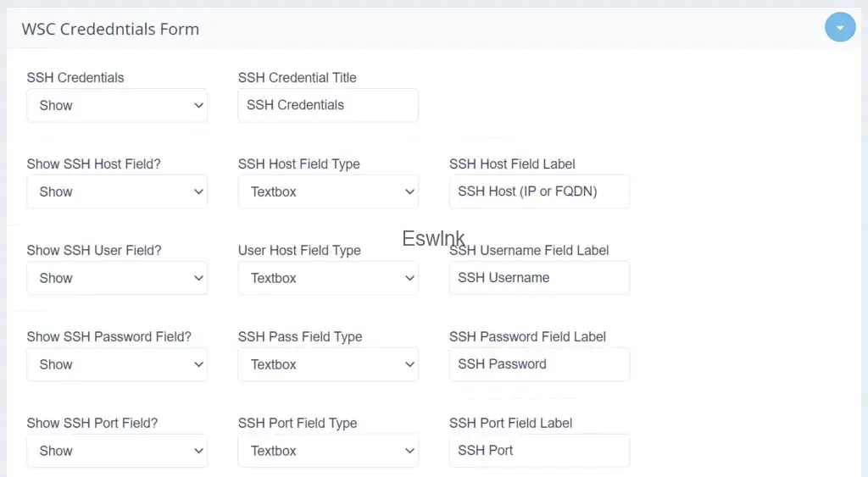Click the blue round collapse arrow button
The height and width of the screenshot is (477, 868).
pyautogui.click(x=839, y=28)
